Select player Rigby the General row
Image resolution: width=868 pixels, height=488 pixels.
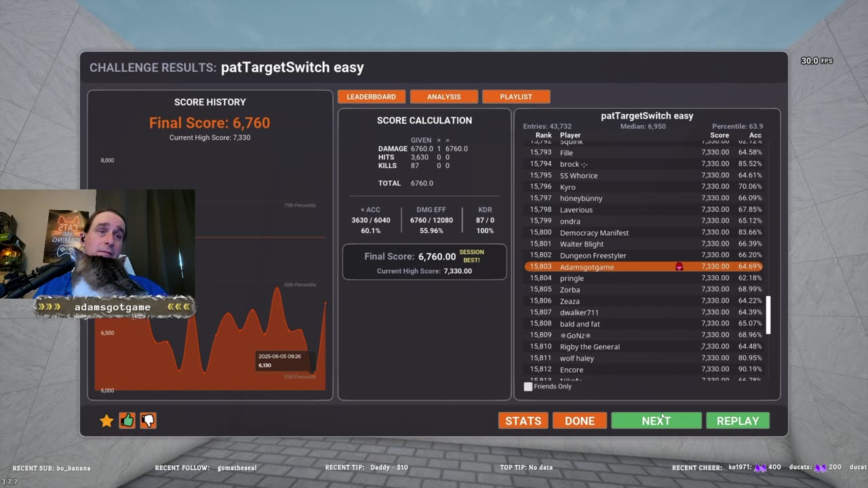pyautogui.click(x=644, y=347)
